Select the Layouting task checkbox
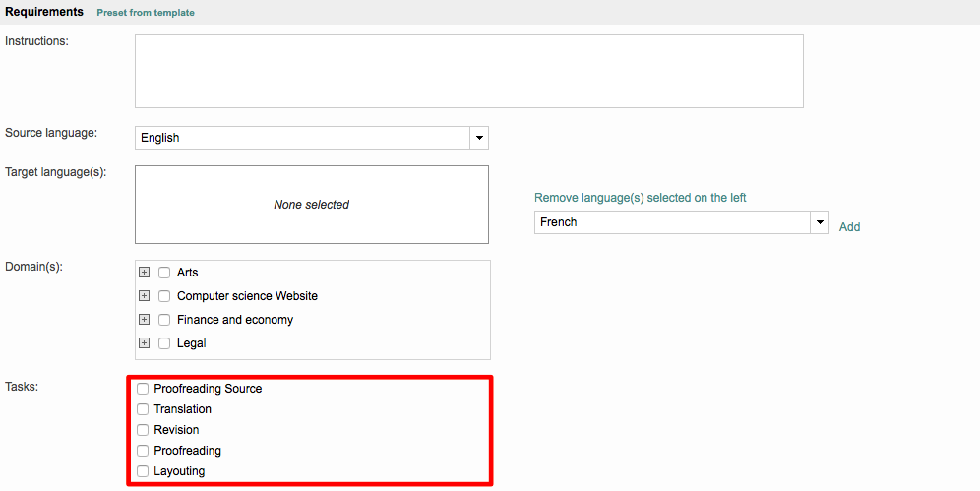Viewport: 980px width, 491px height. [143, 471]
